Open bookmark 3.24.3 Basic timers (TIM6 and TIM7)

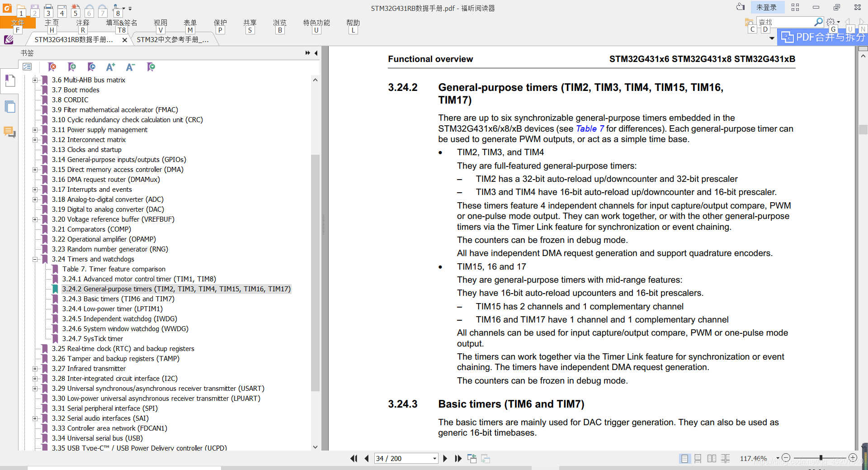118,299
